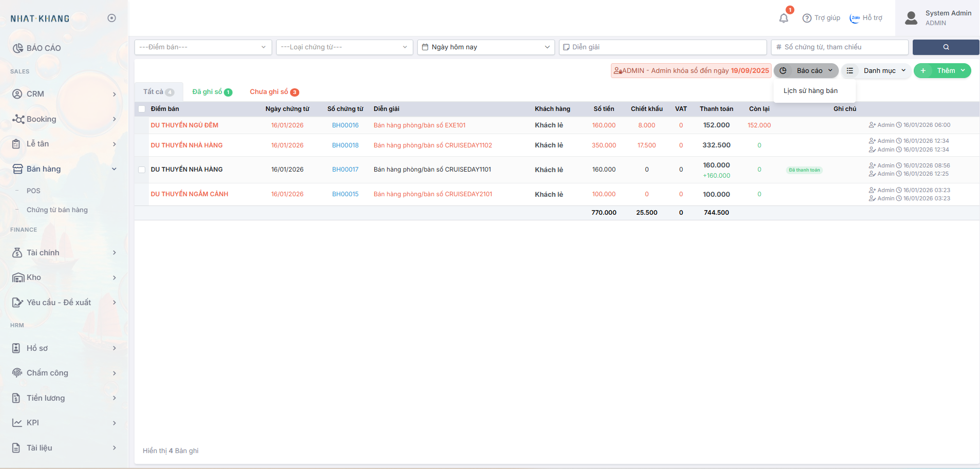
Task: Open voucher link BH00016
Action: pyautogui.click(x=345, y=125)
